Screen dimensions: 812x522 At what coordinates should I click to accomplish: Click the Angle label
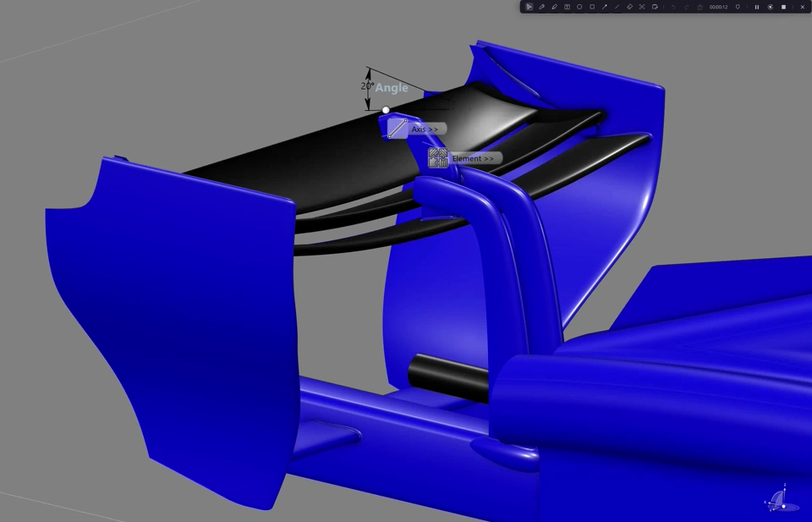pos(392,88)
